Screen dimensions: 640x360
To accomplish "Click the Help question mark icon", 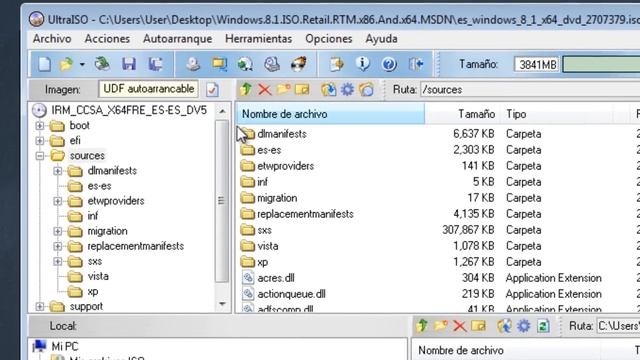I will [x=389, y=64].
